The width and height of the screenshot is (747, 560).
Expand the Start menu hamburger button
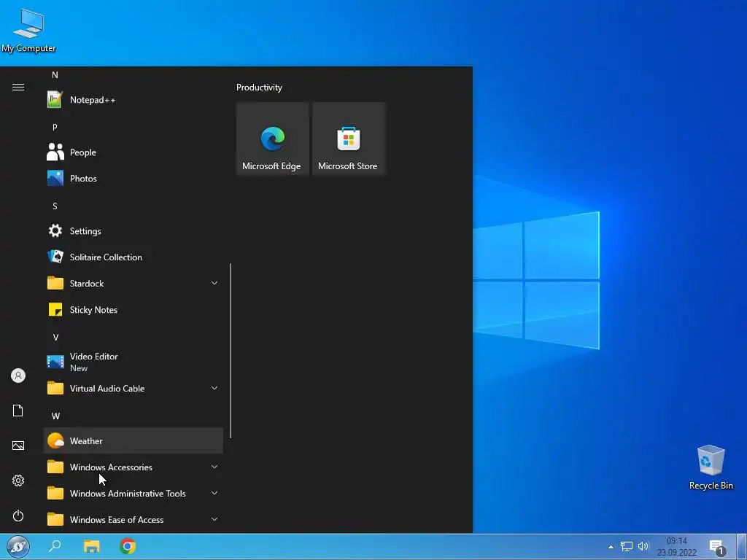18,87
